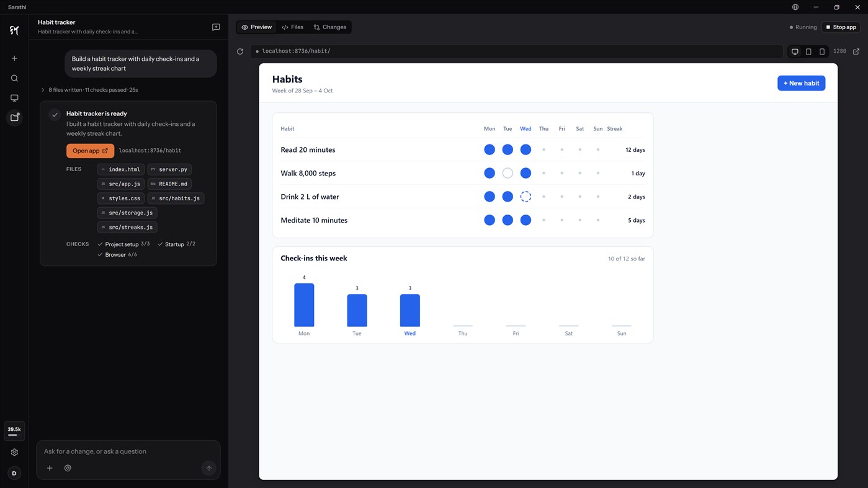868x488 pixels.
Task: Click the Sarathi logo in the sidebar
Action: point(14,30)
